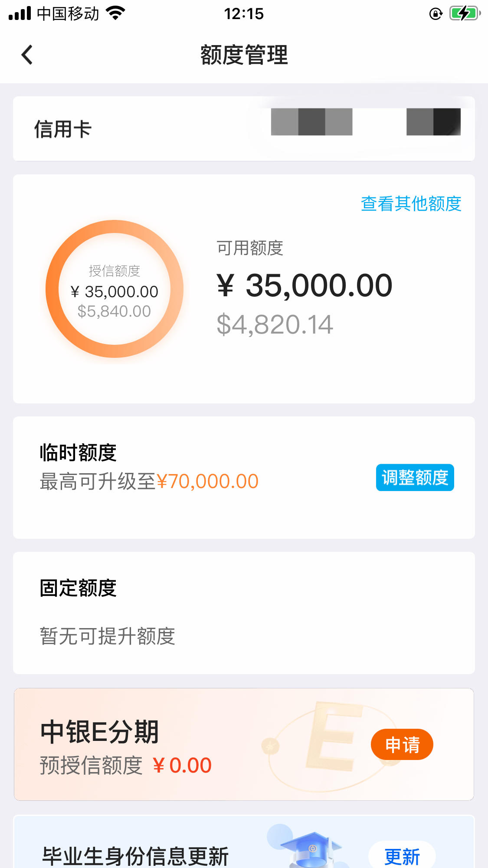Open 毕业生身份信息更新 banner
488x868 pixels.
(244, 842)
